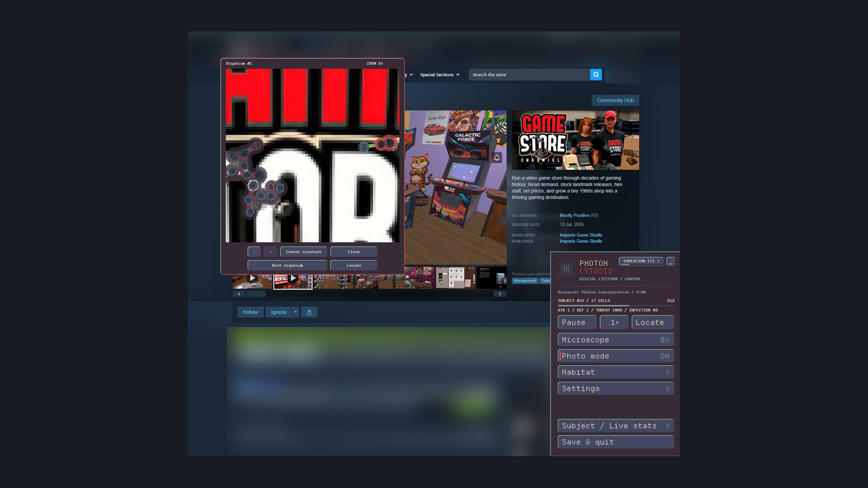Follow this game
Screen dimensions: 868x488
[250, 312]
